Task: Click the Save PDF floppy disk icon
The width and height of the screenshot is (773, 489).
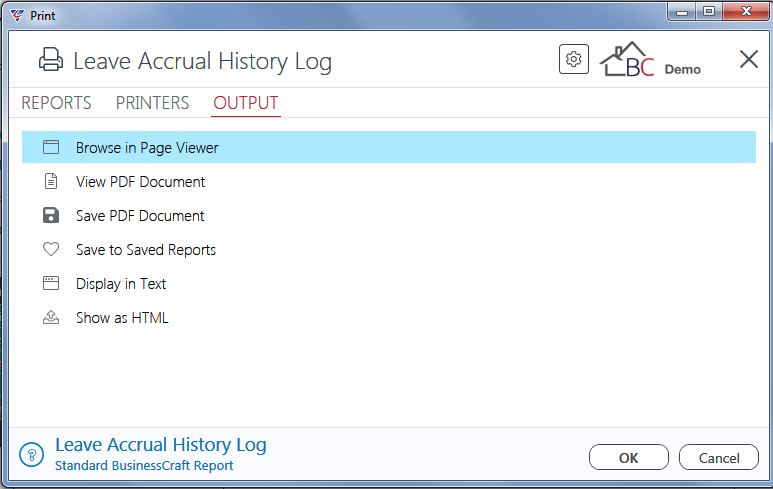Action: click(51, 215)
